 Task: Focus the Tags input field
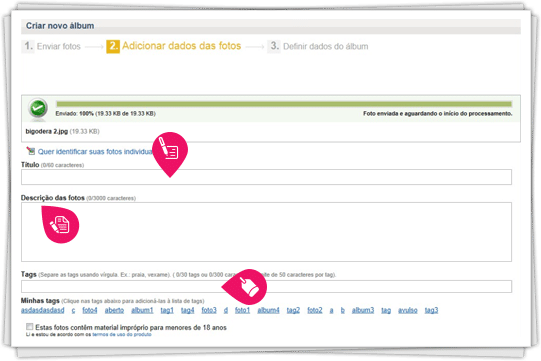(266, 286)
